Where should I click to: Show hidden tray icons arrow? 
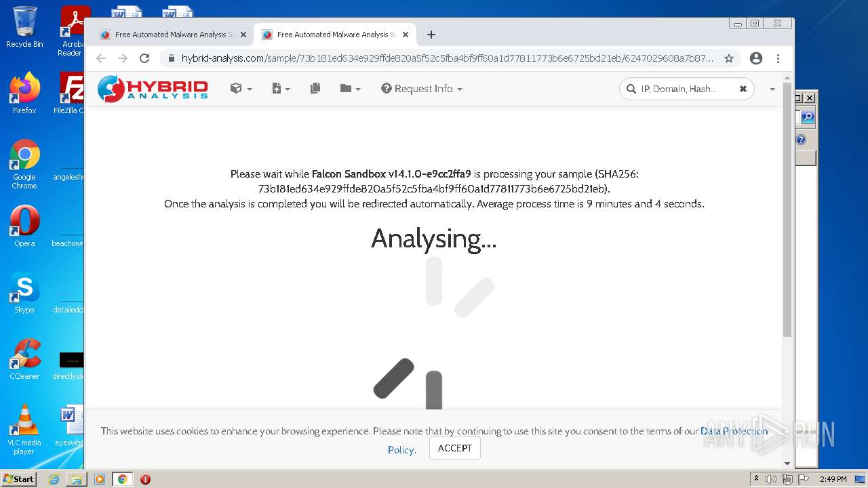click(x=756, y=479)
